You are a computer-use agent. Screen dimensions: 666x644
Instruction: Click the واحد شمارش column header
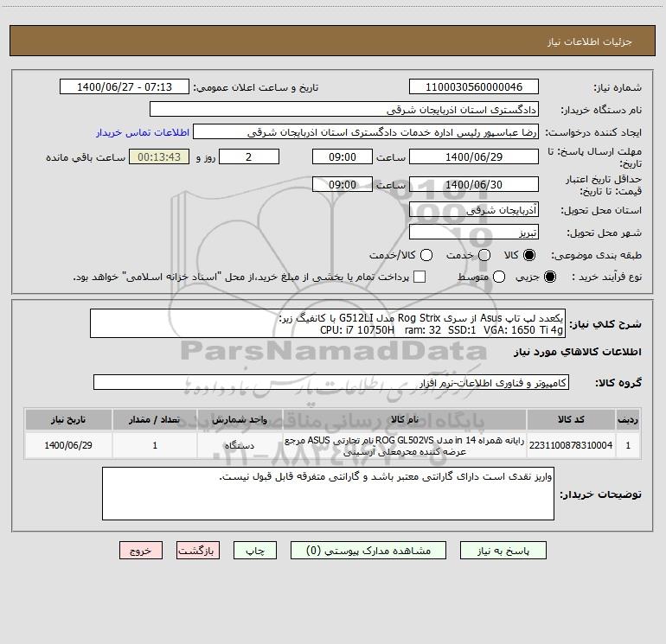coord(240,419)
